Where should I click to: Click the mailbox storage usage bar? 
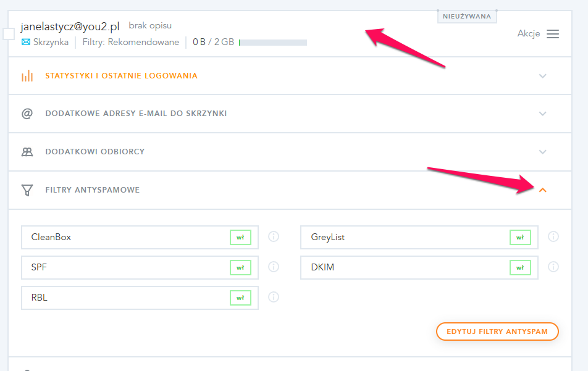pos(273,43)
